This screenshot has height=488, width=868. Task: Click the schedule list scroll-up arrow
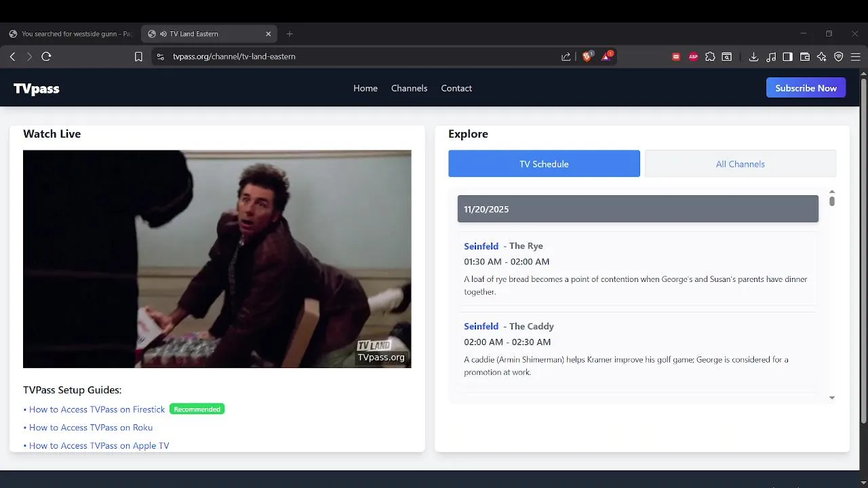click(832, 192)
